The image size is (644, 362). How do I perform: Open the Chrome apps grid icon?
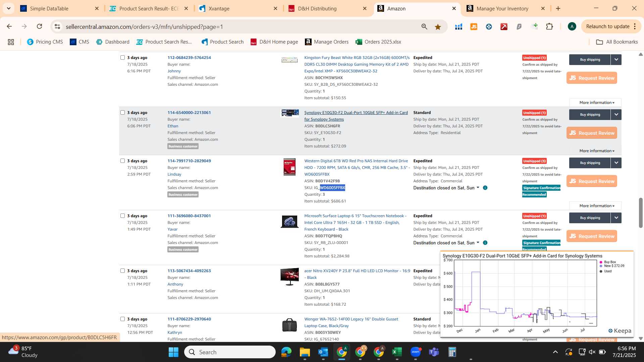11,42
